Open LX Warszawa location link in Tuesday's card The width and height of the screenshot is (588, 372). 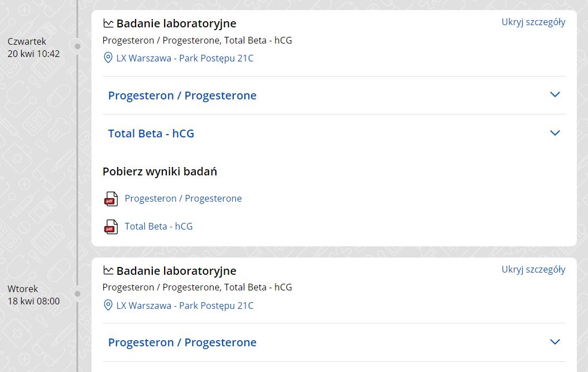(185, 306)
